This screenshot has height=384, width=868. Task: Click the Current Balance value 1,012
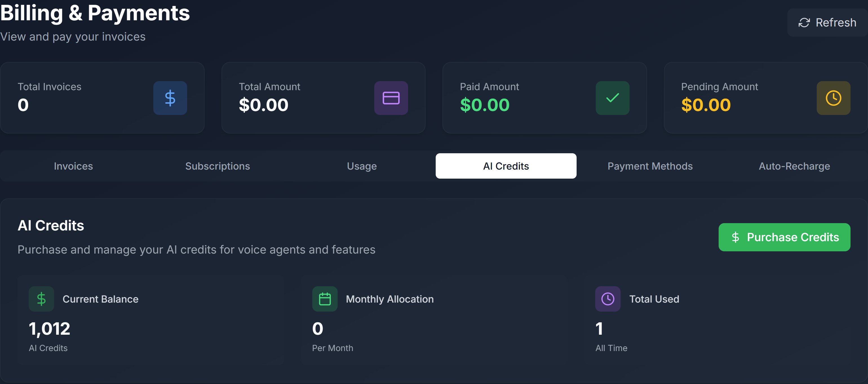[x=50, y=329]
